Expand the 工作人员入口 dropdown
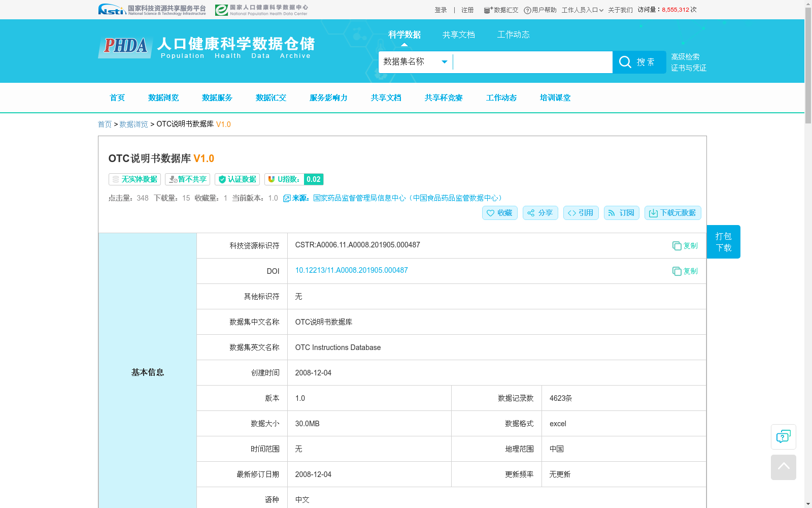Image resolution: width=812 pixels, height=508 pixels. pos(582,10)
